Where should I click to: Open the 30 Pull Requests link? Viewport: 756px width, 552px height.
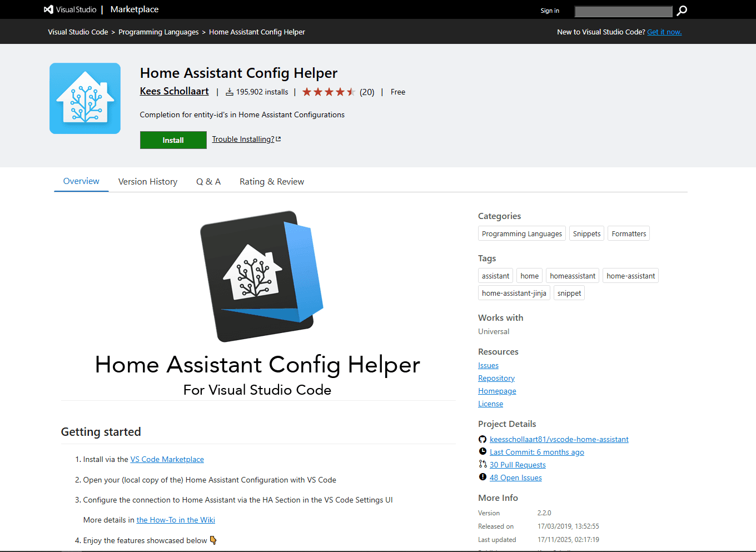click(518, 465)
